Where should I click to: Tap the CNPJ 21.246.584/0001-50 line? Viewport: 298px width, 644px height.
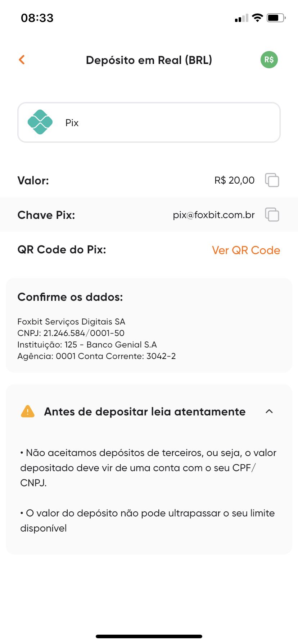[71, 333]
